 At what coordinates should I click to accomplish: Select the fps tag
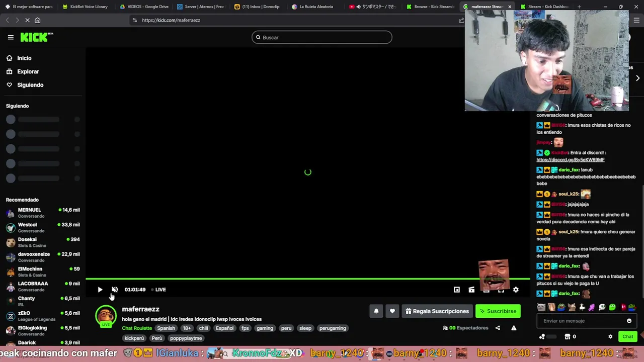(245, 328)
